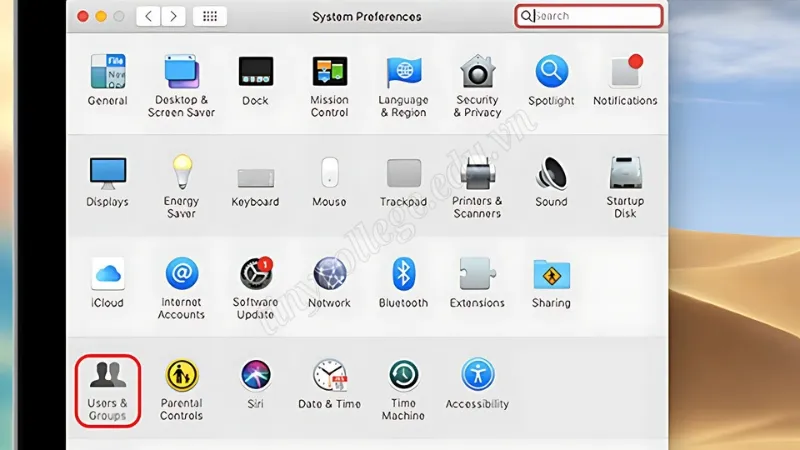Click the Search field in the toolbar
The image size is (800, 450).
[589, 16]
